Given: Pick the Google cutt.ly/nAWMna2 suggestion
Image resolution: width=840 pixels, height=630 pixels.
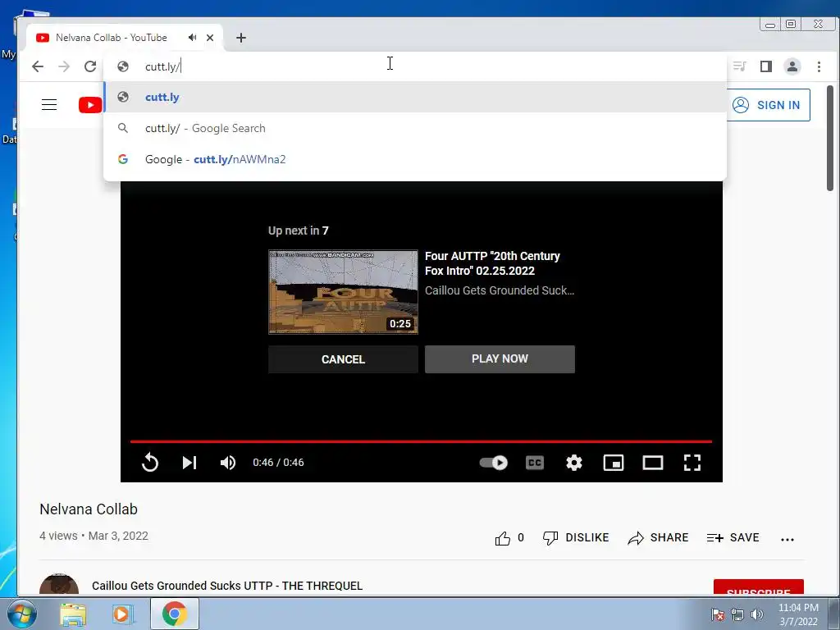Looking at the screenshot, I should [x=415, y=159].
